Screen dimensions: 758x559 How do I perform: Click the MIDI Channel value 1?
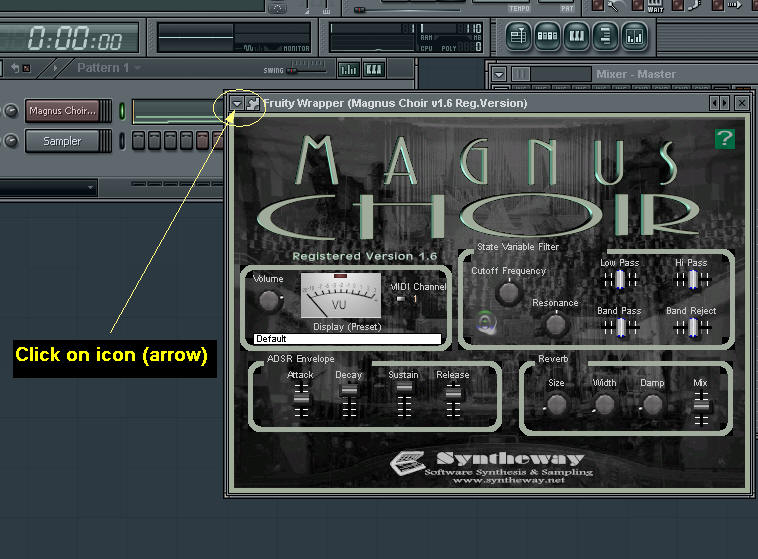[415, 299]
